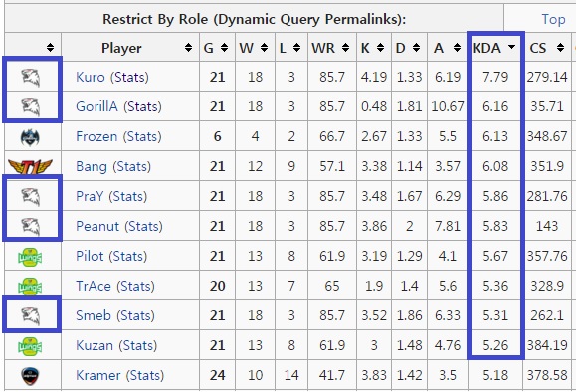576x392 pixels.
Task: Open Smeb player page link
Action: click(94, 315)
